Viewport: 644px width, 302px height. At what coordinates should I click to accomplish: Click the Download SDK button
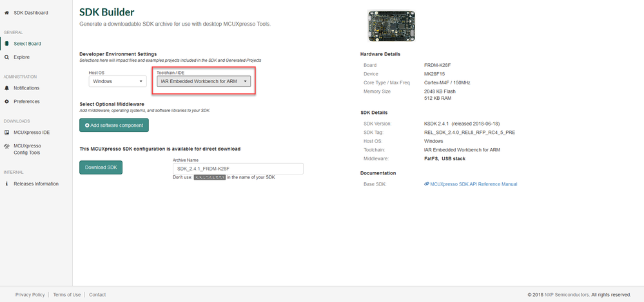click(101, 167)
